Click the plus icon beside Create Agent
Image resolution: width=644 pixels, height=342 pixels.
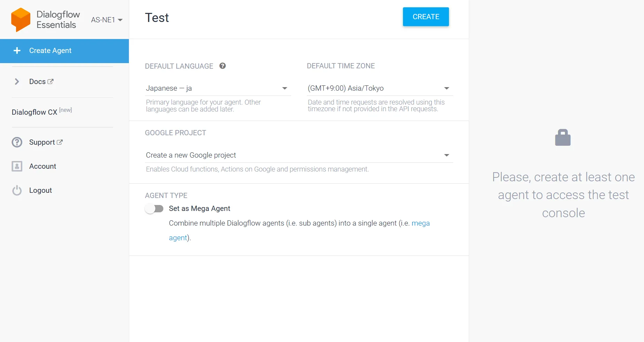click(17, 51)
